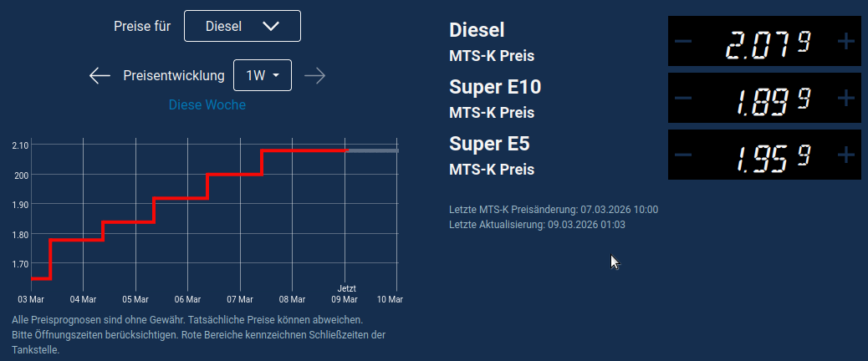Click the Diese Woche link

pos(207,105)
